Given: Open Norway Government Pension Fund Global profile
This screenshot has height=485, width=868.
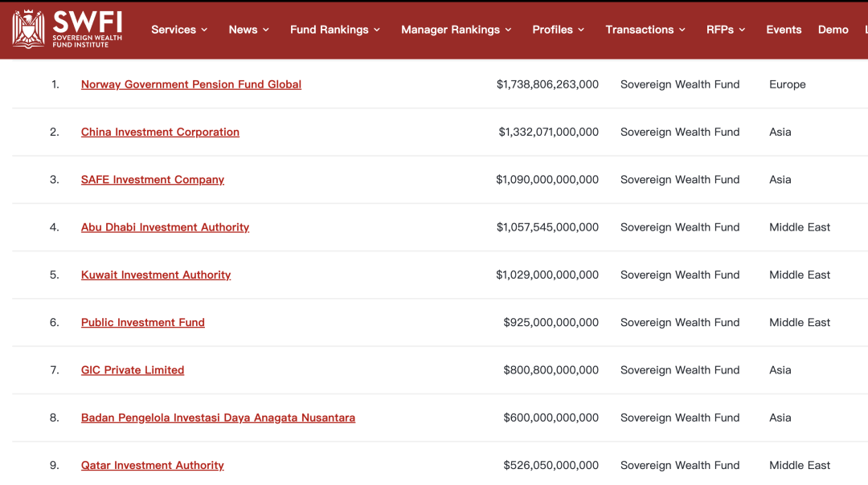Looking at the screenshot, I should 191,84.
